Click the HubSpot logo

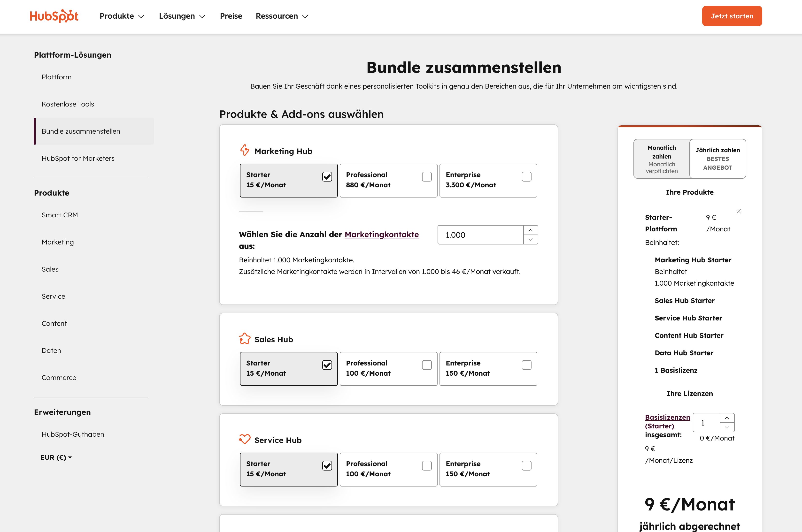pos(54,15)
